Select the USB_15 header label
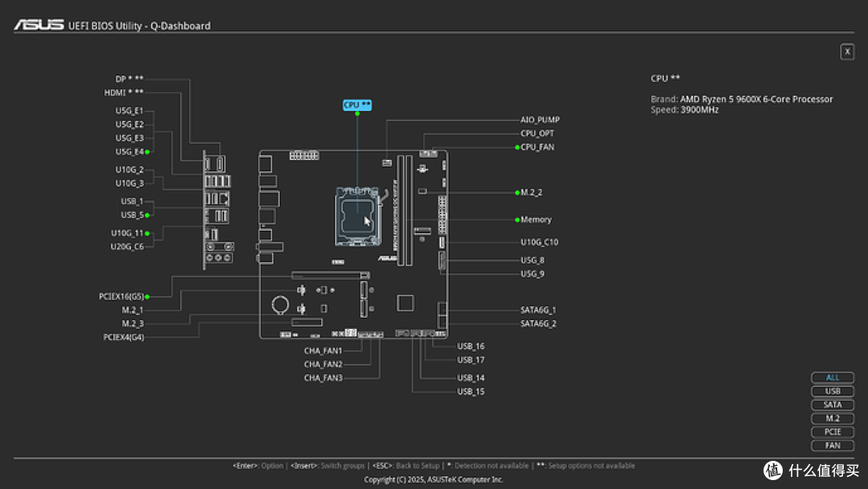 pyautogui.click(x=470, y=392)
